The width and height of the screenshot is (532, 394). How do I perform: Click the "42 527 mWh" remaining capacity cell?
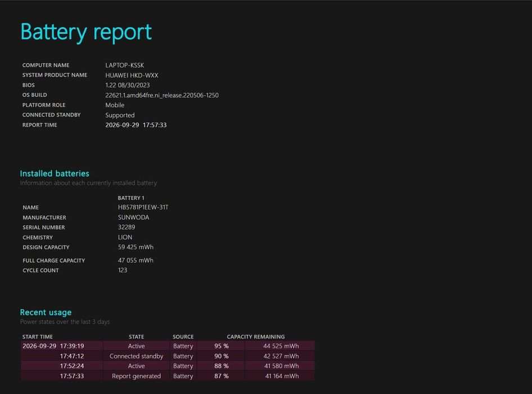(281, 356)
